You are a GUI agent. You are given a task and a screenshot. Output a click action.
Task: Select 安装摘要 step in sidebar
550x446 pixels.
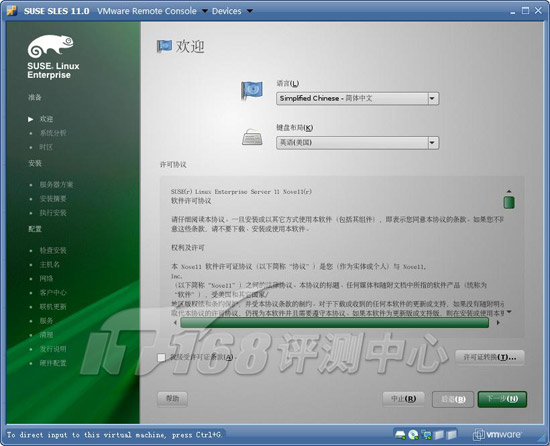click(x=53, y=199)
